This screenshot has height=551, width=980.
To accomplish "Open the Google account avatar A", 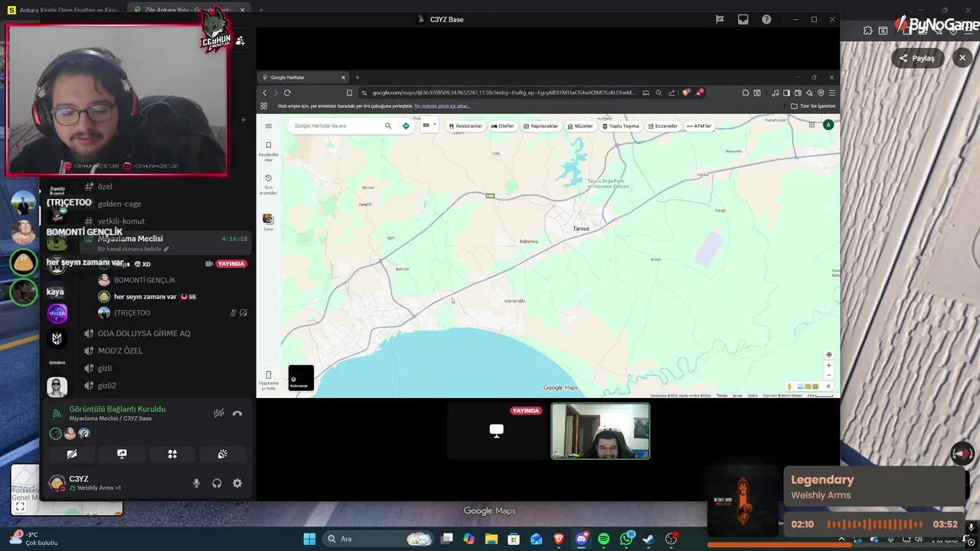I will tap(828, 125).
